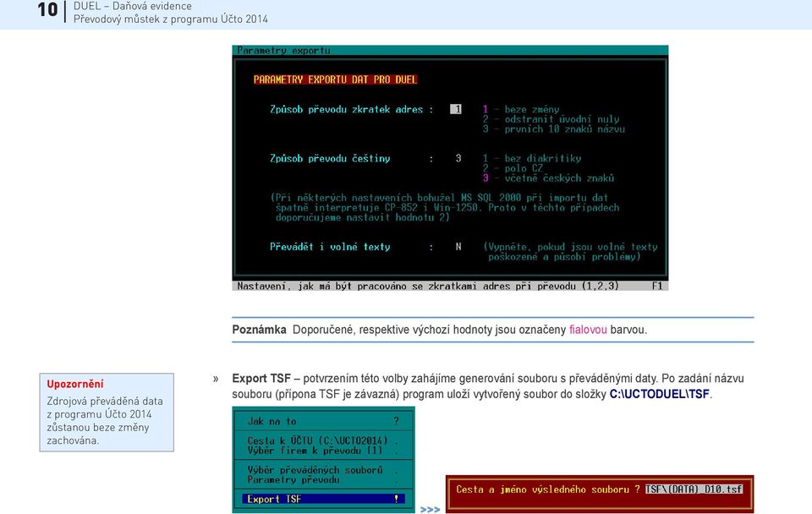Select 'Výběr převáděných souborů' in the menu
Image resolution: width=812 pixels, height=514 pixels.
coord(324,470)
